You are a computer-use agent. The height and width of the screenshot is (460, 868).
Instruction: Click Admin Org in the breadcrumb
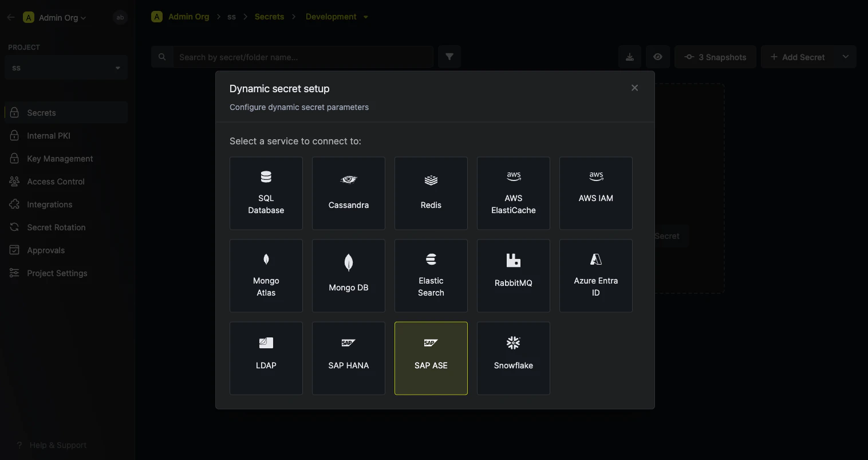(x=188, y=17)
